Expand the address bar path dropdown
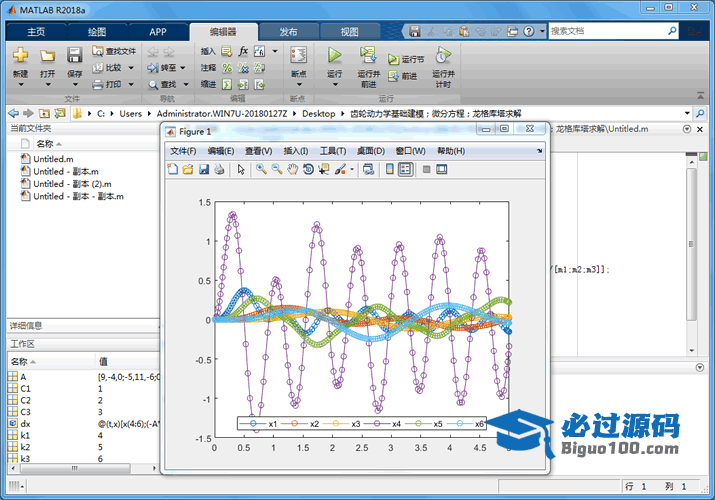Viewport: 715px width, 500px height. (687, 113)
